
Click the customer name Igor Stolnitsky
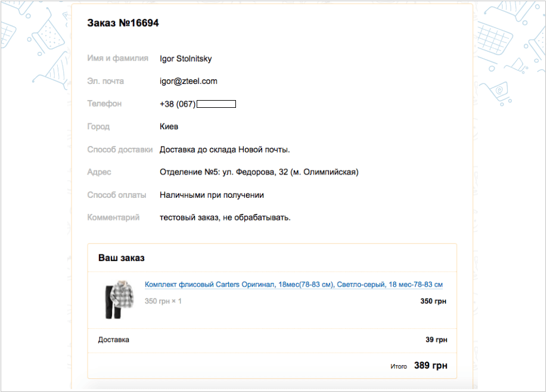[x=186, y=58]
